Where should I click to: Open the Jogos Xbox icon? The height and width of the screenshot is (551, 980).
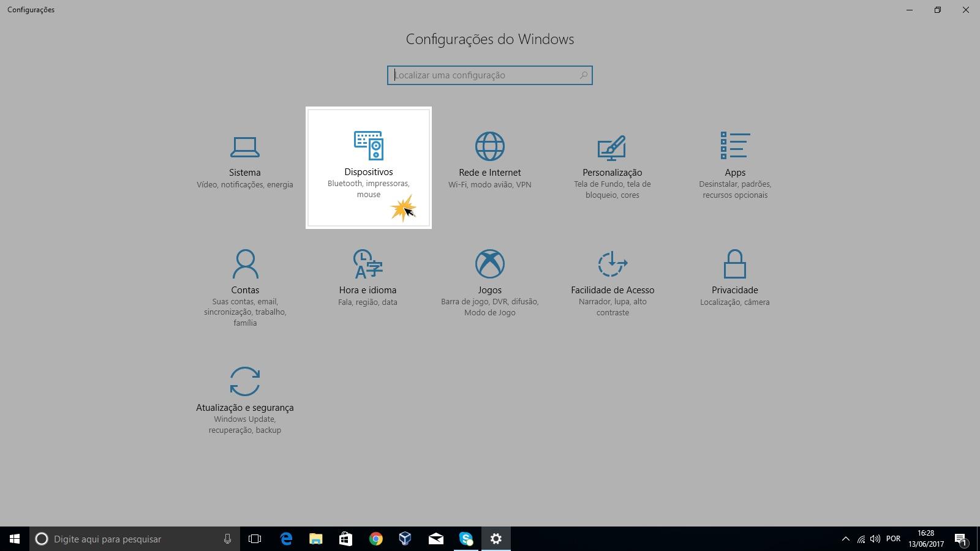490,264
